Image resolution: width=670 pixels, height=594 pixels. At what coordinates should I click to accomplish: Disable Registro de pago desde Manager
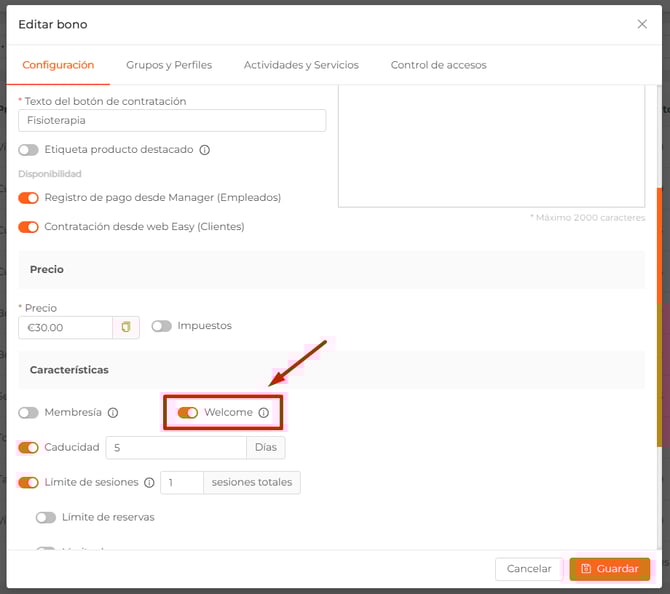28,198
